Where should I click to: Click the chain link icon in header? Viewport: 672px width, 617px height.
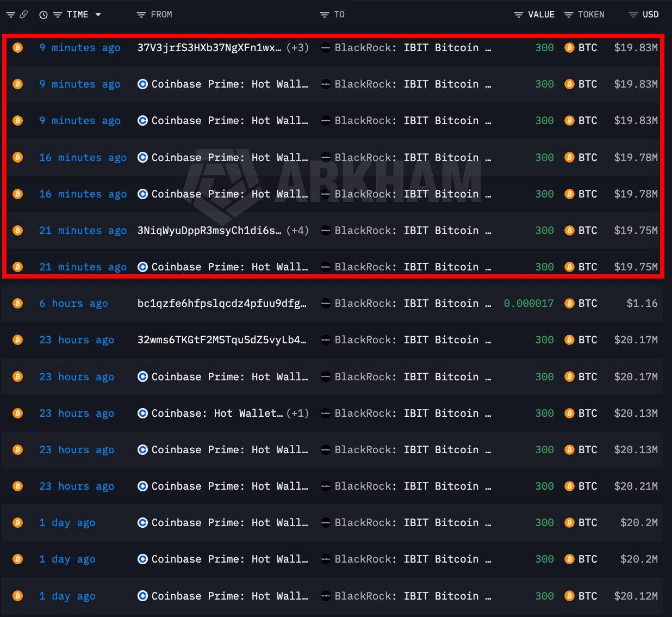[23, 15]
